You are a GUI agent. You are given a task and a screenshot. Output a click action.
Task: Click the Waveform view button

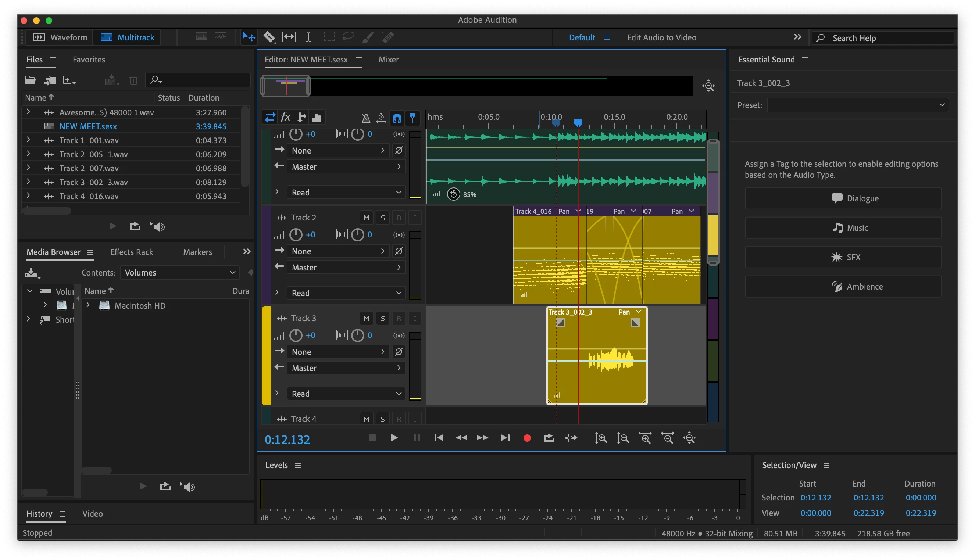coord(60,37)
